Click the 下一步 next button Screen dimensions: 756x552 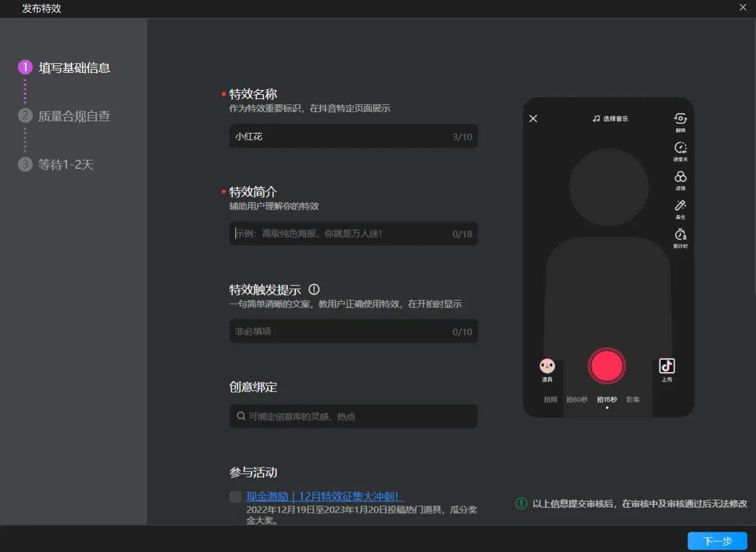[717, 541]
